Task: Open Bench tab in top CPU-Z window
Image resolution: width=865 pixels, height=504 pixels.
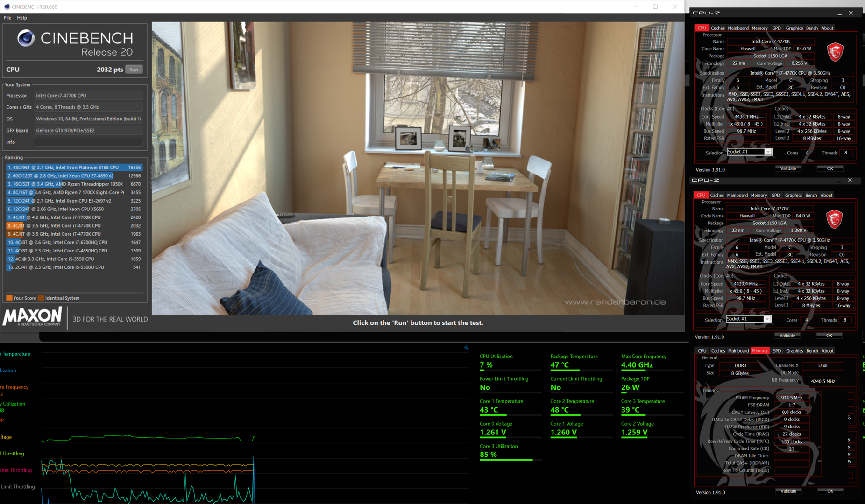Action: pyautogui.click(x=812, y=28)
